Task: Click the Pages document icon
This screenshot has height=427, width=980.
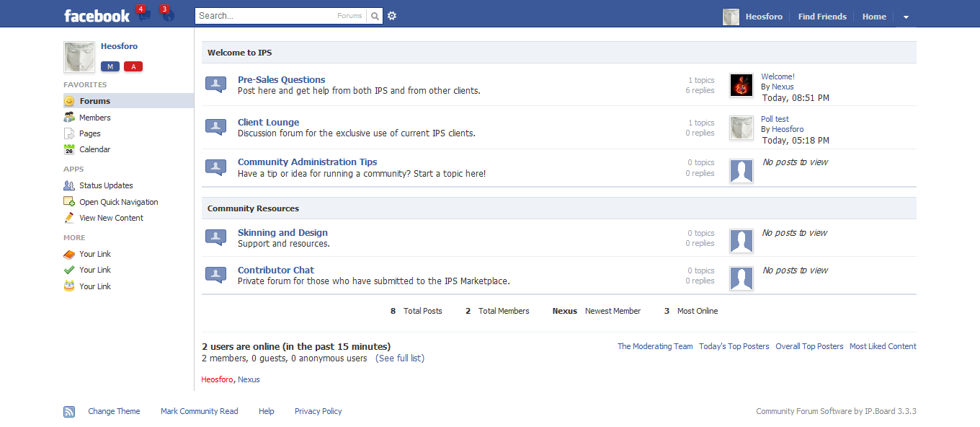Action: [69, 133]
